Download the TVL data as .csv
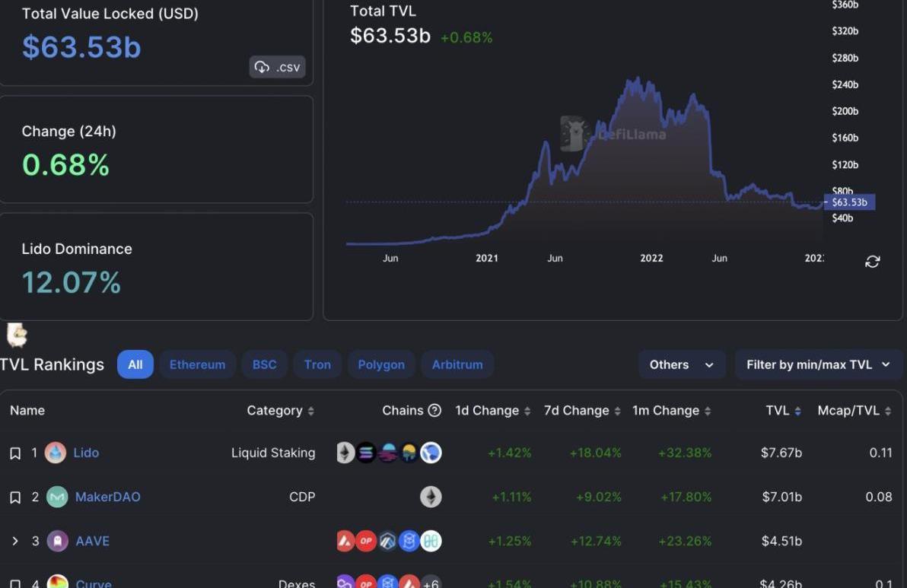The width and height of the screenshot is (907, 588). (x=278, y=67)
